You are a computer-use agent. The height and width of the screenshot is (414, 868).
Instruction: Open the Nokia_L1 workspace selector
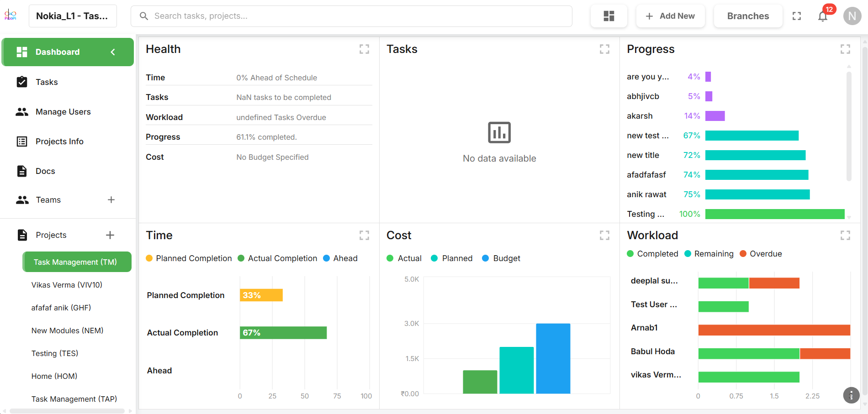click(x=72, y=16)
